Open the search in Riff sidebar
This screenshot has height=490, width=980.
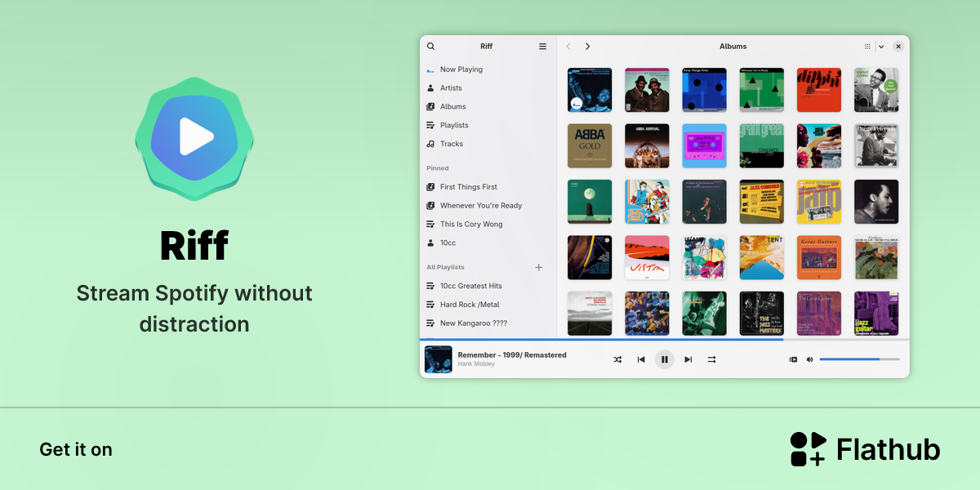pyautogui.click(x=431, y=47)
